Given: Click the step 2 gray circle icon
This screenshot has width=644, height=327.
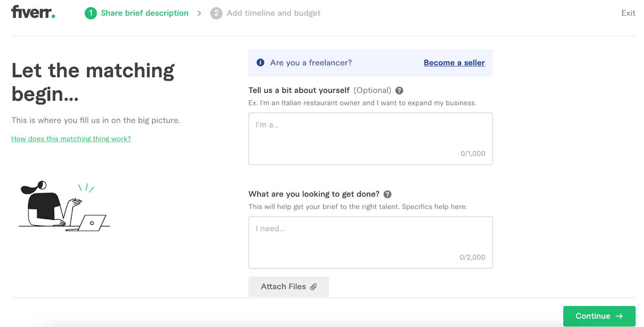Looking at the screenshot, I should 216,13.
